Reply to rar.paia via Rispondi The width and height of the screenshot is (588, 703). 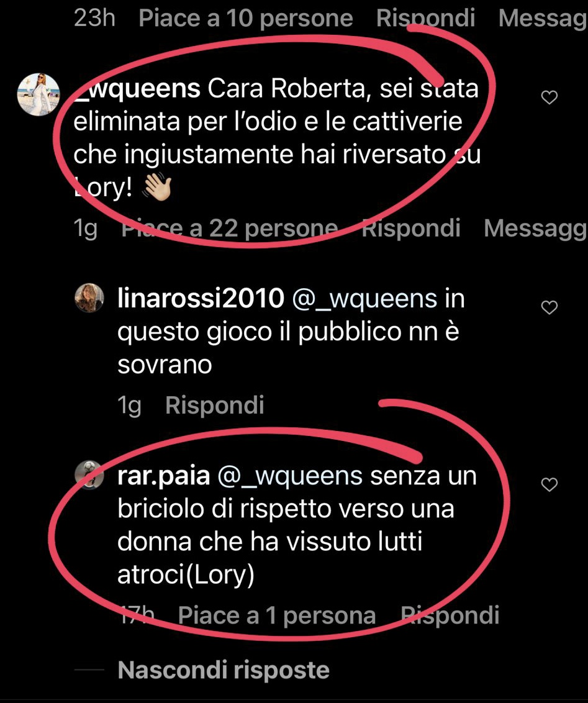point(450,615)
